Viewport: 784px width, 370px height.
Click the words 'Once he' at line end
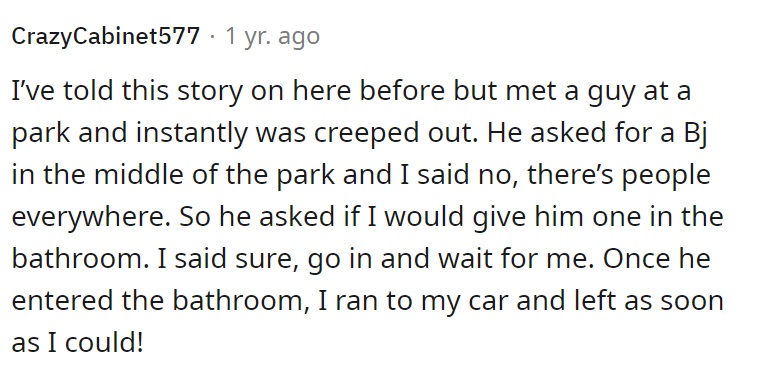[656, 258]
